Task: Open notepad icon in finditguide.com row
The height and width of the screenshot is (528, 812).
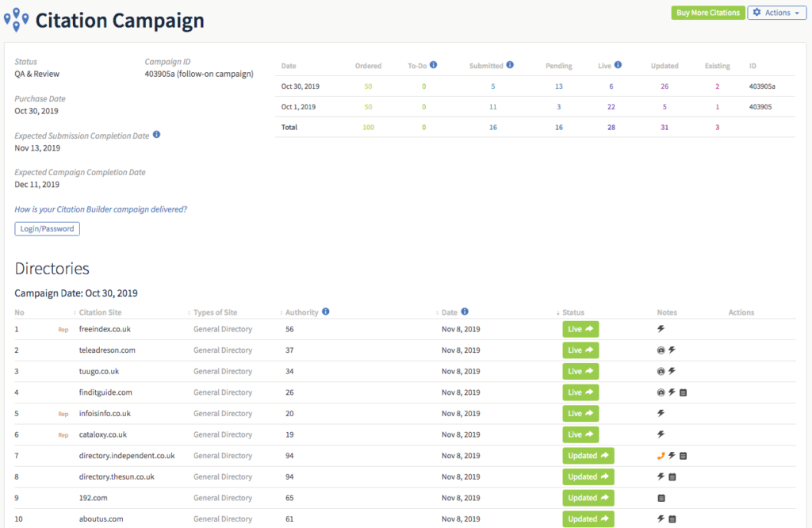Action: tap(683, 393)
